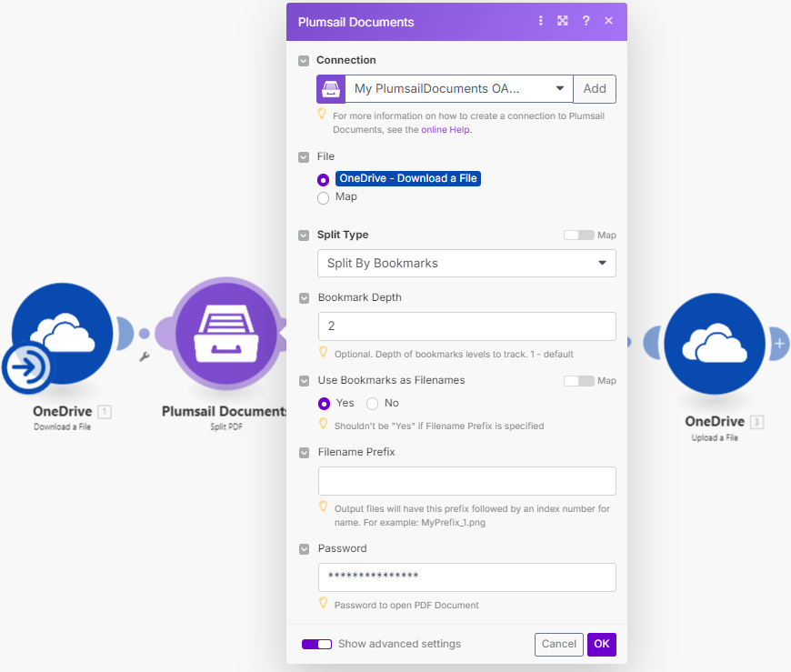This screenshot has height=672, width=791.
Task: Toggle the Filename Prefix section checkbox
Action: [305, 453]
